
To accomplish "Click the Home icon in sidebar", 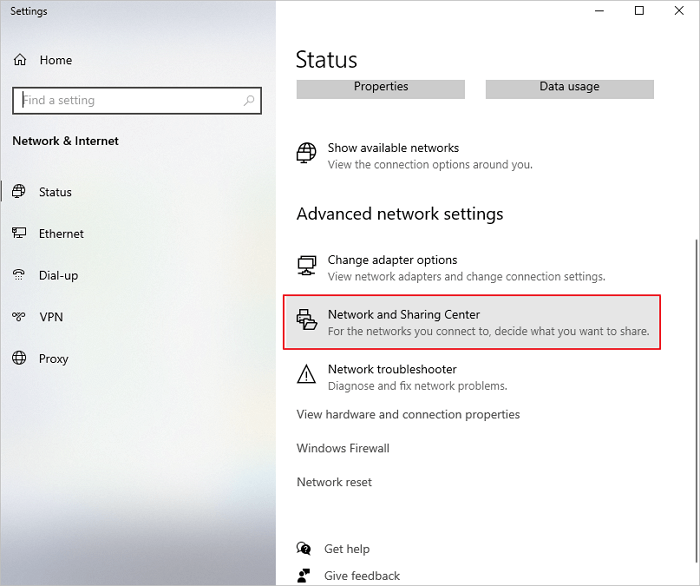I will pos(20,60).
